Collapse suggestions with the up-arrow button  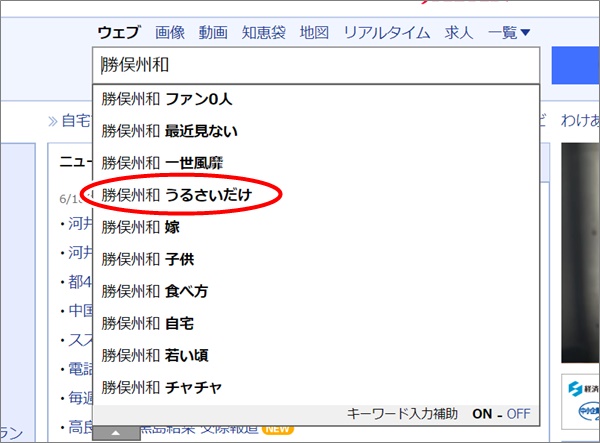click(x=116, y=433)
